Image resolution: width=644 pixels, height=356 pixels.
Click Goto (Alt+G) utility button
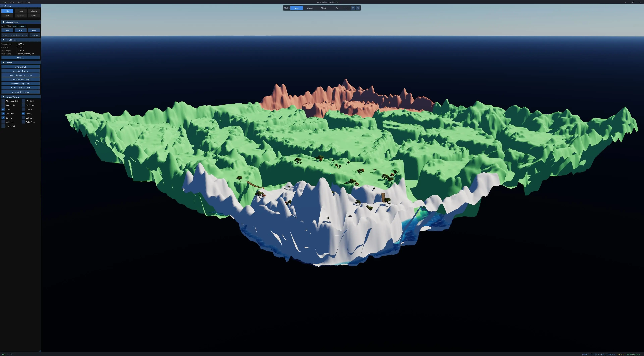pyautogui.click(x=20, y=67)
